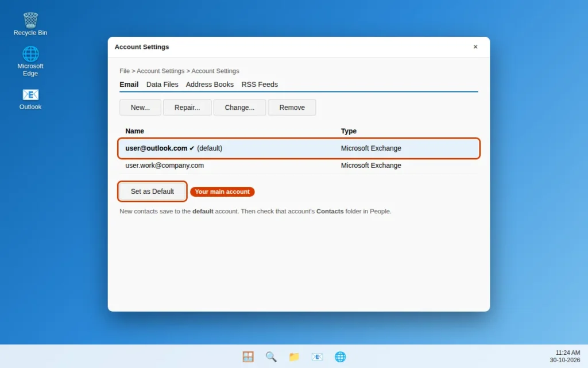Open File Explorer folder icon in taskbar
Image resolution: width=588 pixels, height=368 pixels.
(294, 356)
